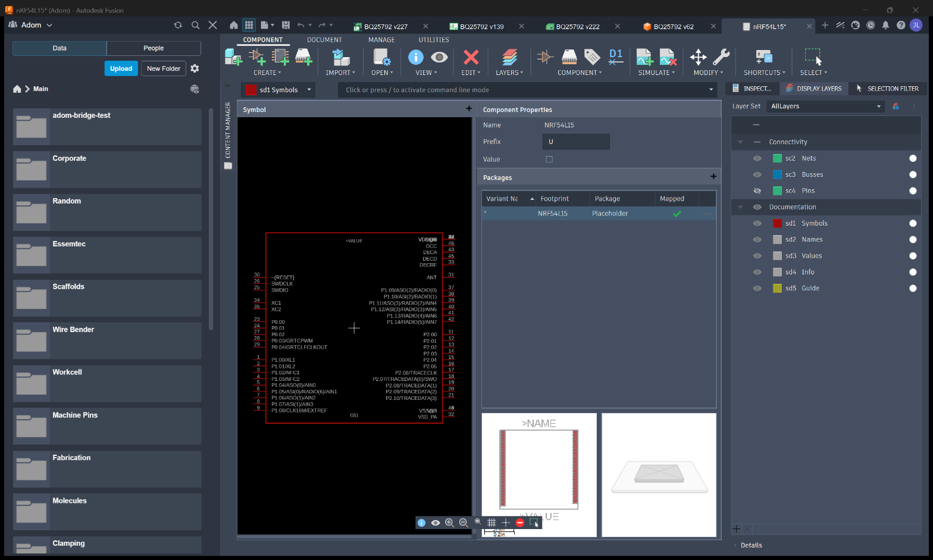Image resolution: width=933 pixels, height=560 pixels.
Task: Click the home icon in the top bar
Action: click(x=234, y=25)
